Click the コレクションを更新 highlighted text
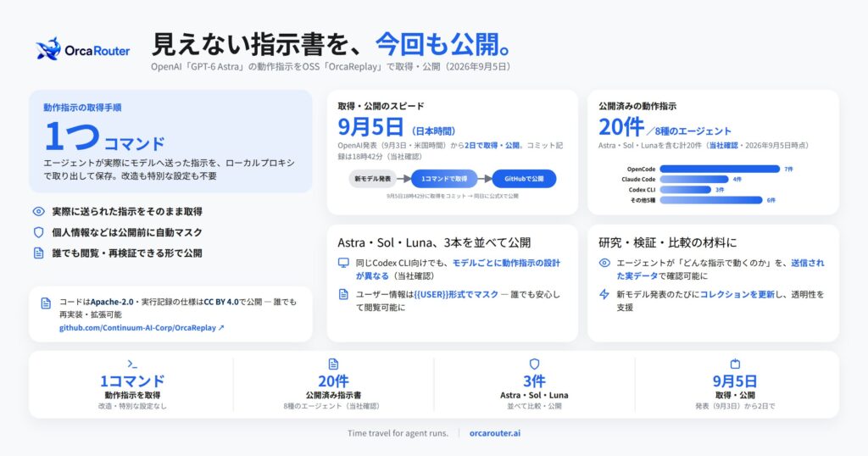The width and height of the screenshot is (868, 456). coord(737,294)
